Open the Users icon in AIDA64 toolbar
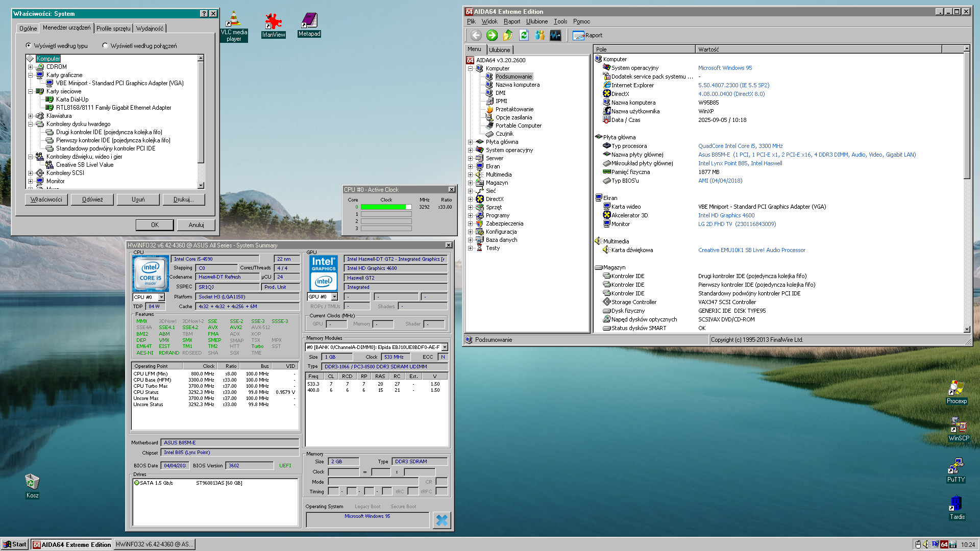This screenshot has width=980, height=551. pos(540,35)
